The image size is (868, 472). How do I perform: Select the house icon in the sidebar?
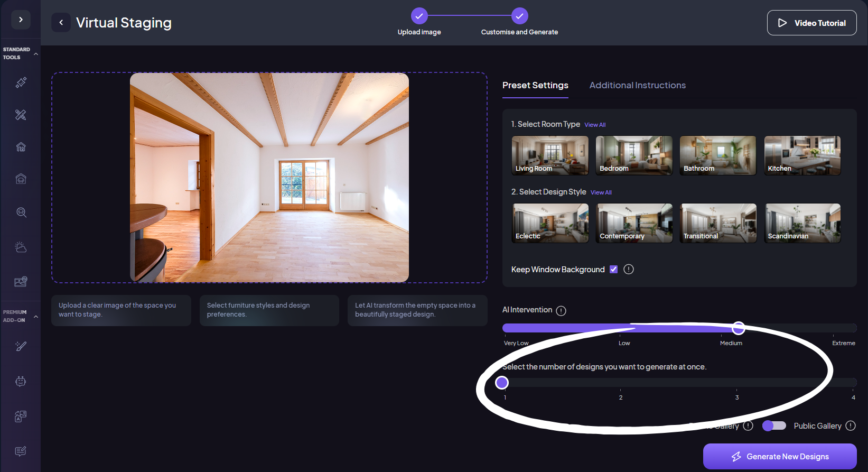21,147
